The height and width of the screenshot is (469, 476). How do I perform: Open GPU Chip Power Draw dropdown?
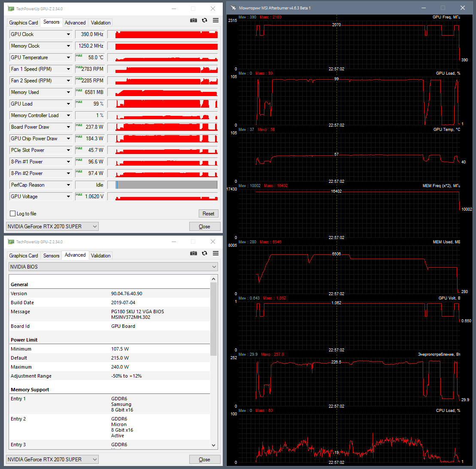pos(68,139)
